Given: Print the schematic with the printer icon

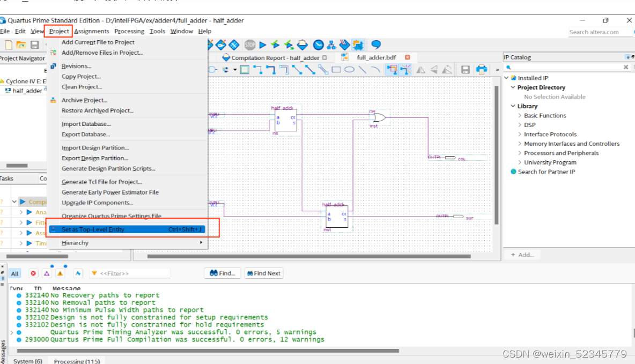Looking at the screenshot, I should pyautogui.click(x=481, y=70).
